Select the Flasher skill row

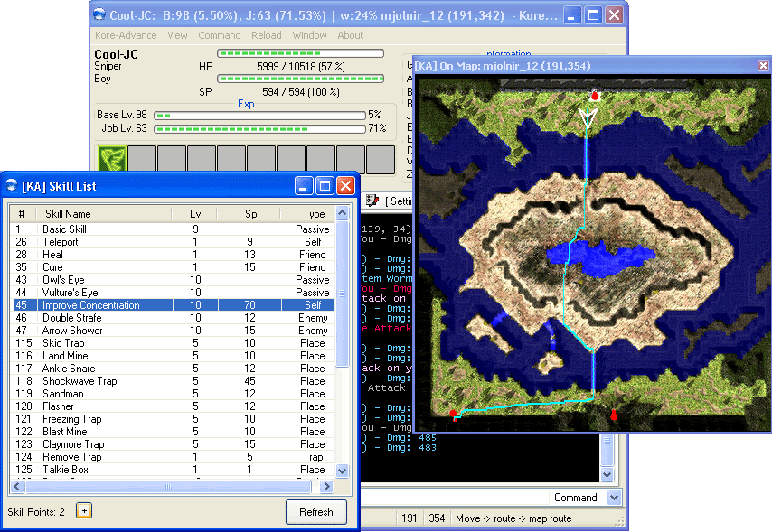tap(173, 406)
